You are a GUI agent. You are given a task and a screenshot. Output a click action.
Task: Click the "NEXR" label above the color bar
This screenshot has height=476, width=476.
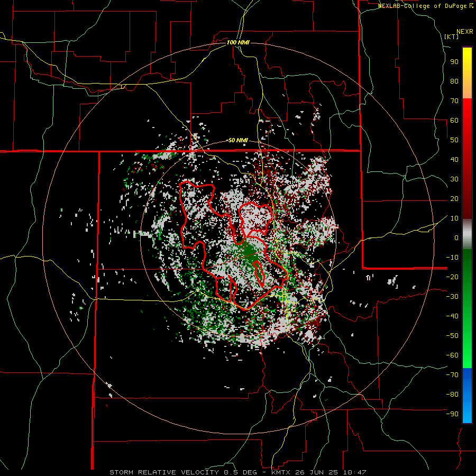tap(465, 32)
